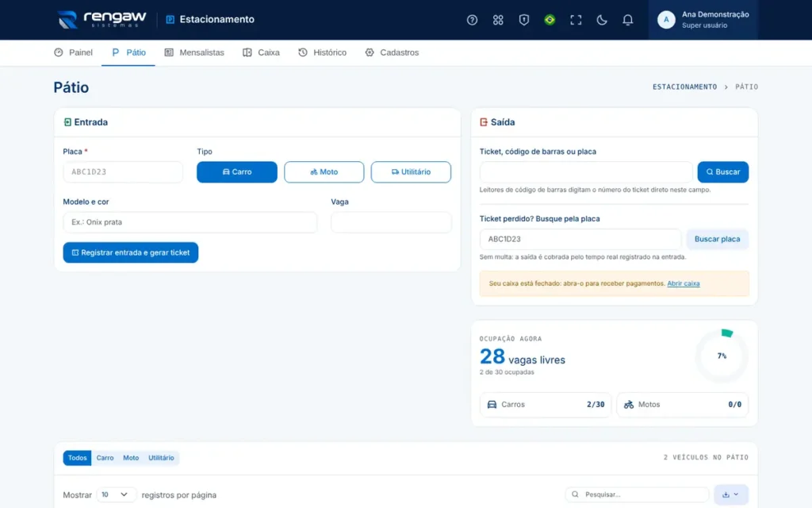Select Utilitário vehicle type

point(411,171)
